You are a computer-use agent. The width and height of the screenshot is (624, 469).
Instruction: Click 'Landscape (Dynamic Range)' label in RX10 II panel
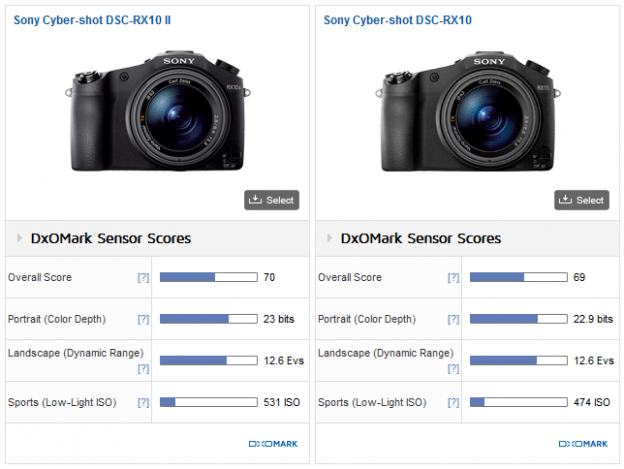click(x=76, y=353)
